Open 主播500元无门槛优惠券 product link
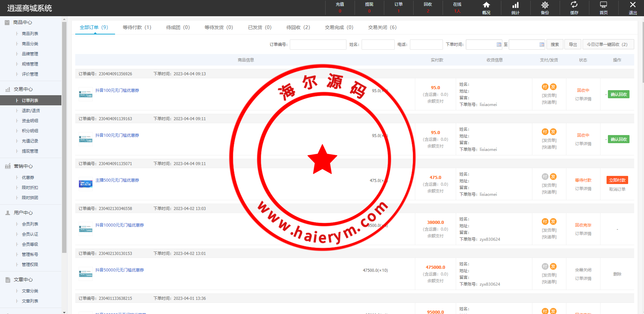644x314 pixels. pyautogui.click(x=117, y=180)
